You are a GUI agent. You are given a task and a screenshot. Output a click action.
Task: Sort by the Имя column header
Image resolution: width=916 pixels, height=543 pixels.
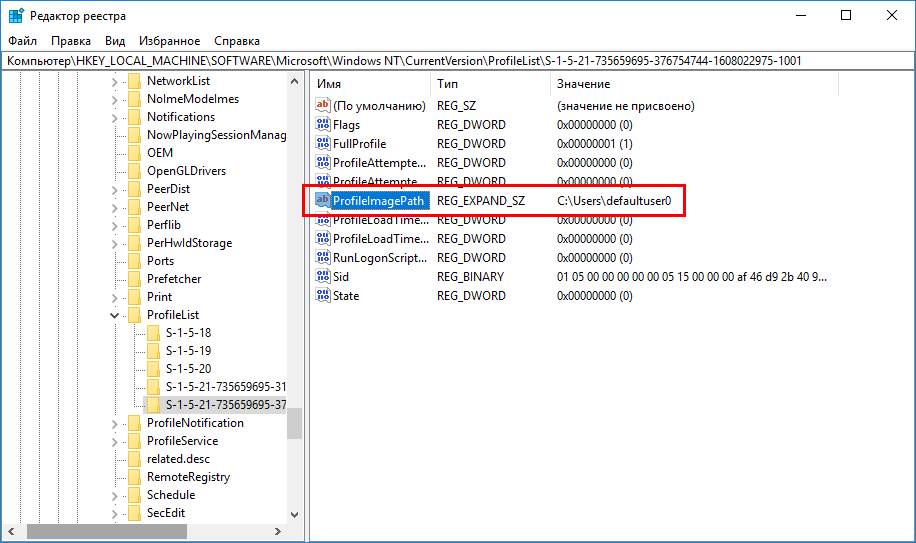[370, 84]
